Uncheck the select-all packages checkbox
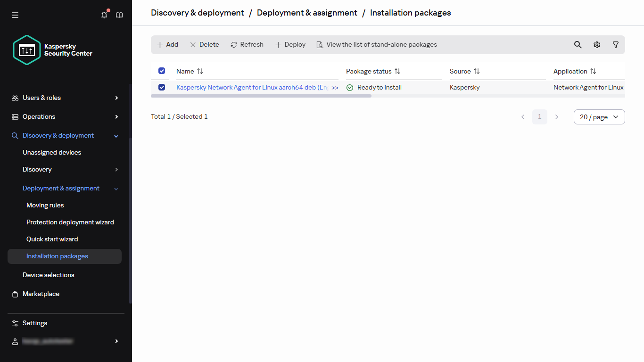The height and width of the screenshot is (362, 644). pos(161,71)
